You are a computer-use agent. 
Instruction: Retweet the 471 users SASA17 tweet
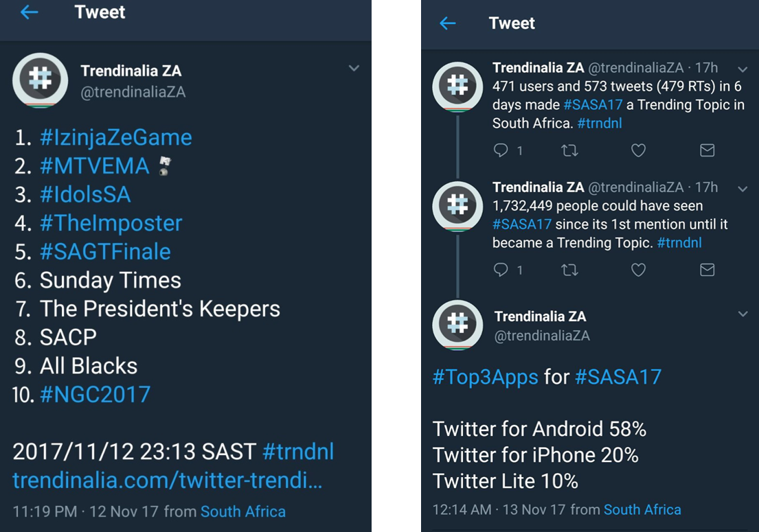(x=569, y=150)
